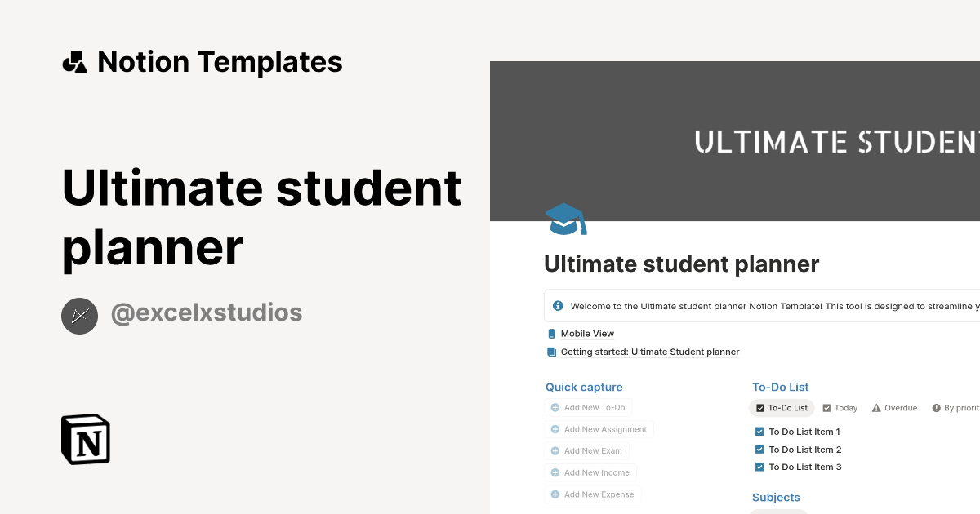The image size is (980, 514).
Task: Click the phone icon beside Mobile View
Action: 550,333
